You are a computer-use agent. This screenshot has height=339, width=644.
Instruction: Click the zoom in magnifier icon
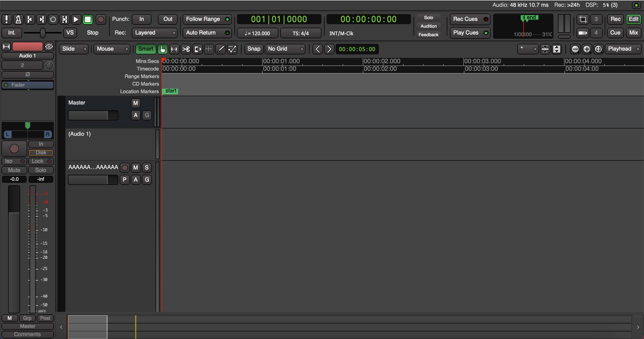pos(587,49)
